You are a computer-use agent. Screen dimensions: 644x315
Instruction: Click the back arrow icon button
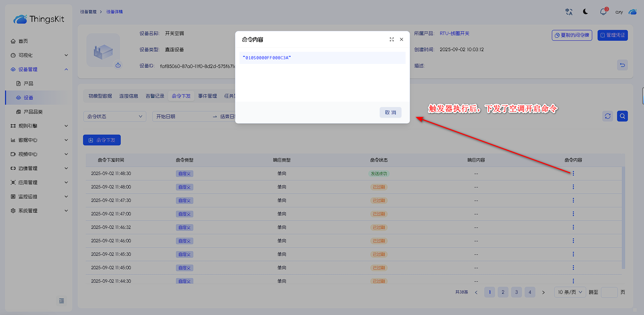622,65
